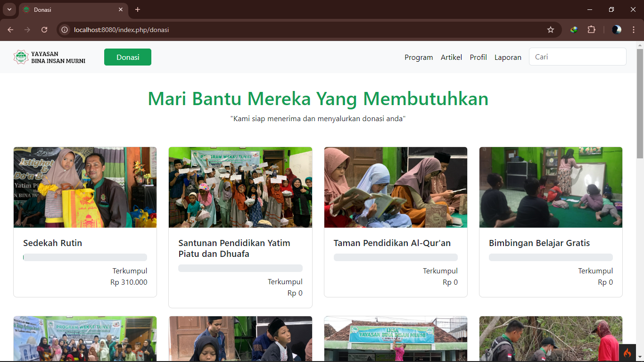Click the flame debug icon at bottom right
644x362 pixels.
(627, 353)
